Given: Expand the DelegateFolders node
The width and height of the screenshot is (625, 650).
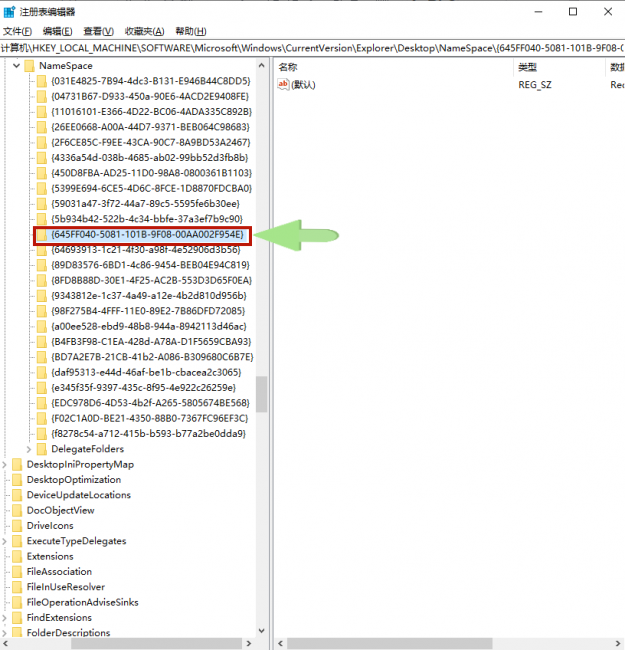Looking at the screenshot, I should pyautogui.click(x=29, y=449).
